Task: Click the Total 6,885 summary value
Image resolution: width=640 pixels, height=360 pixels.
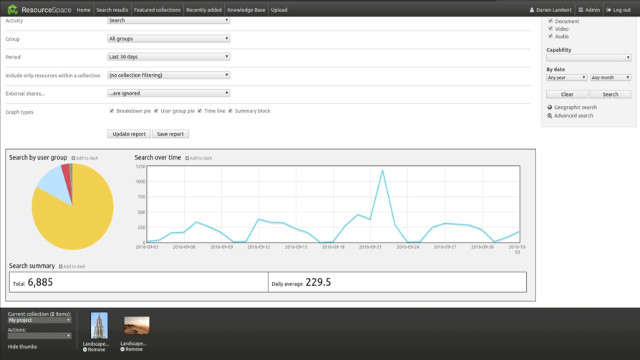Action: pos(40,282)
